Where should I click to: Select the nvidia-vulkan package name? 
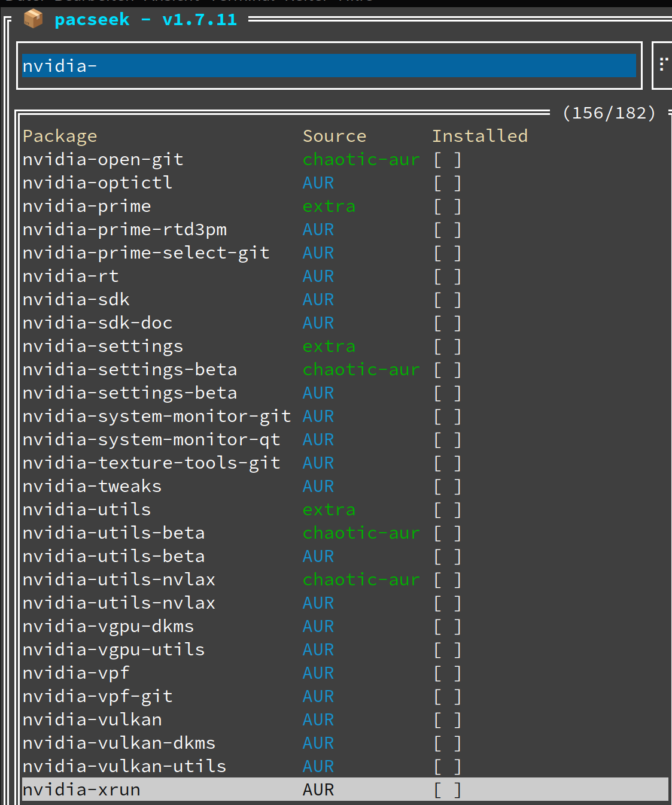(92, 720)
